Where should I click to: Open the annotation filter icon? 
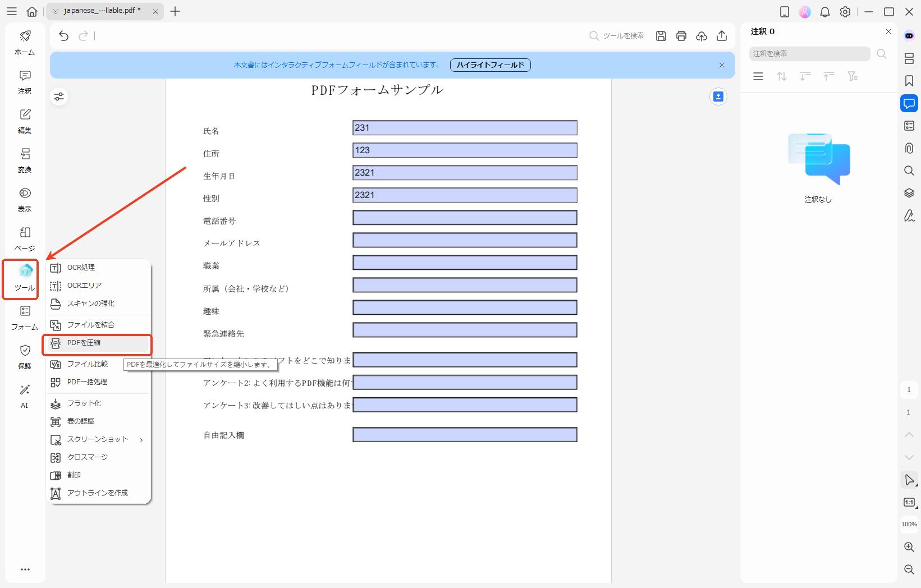tap(853, 76)
